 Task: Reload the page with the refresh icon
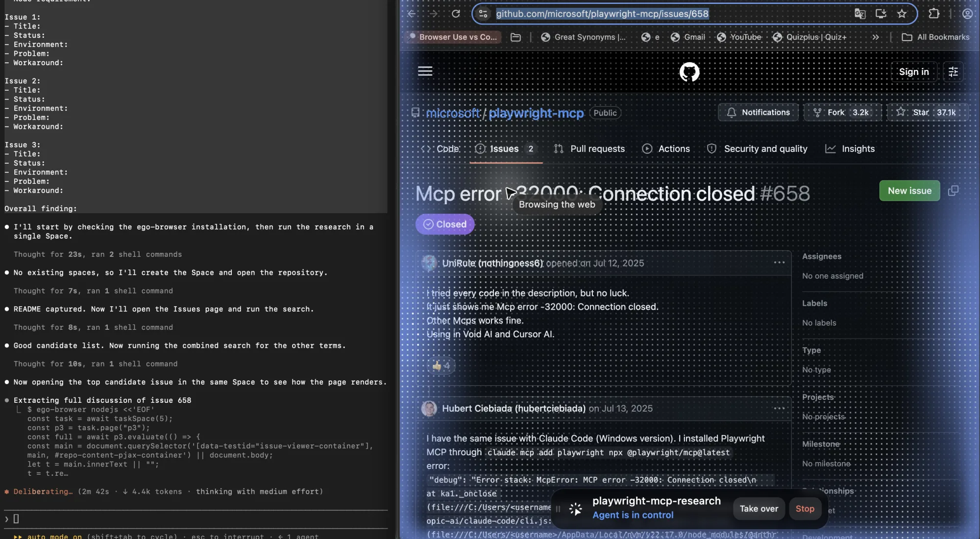[456, 14]
